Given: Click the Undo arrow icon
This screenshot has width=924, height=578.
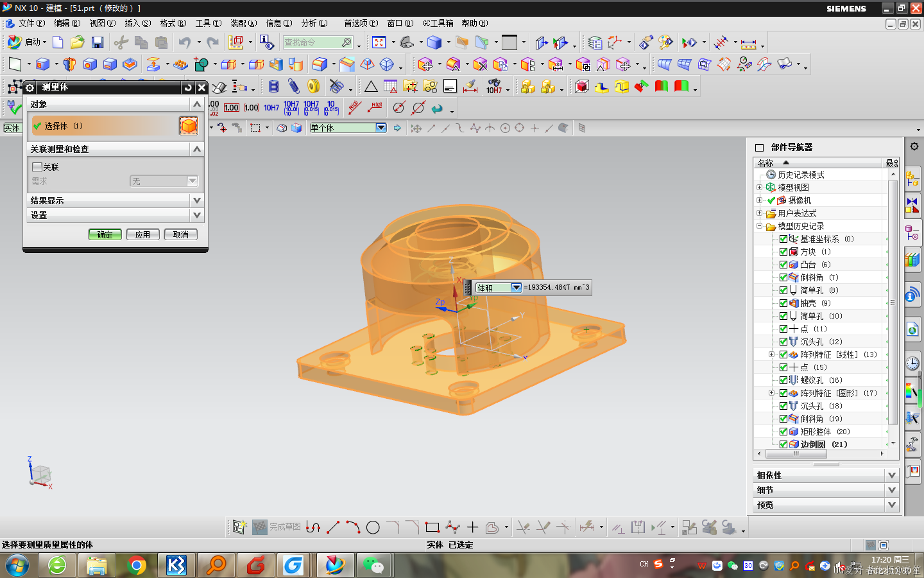Looking at the screenshot, I should 185,42.
